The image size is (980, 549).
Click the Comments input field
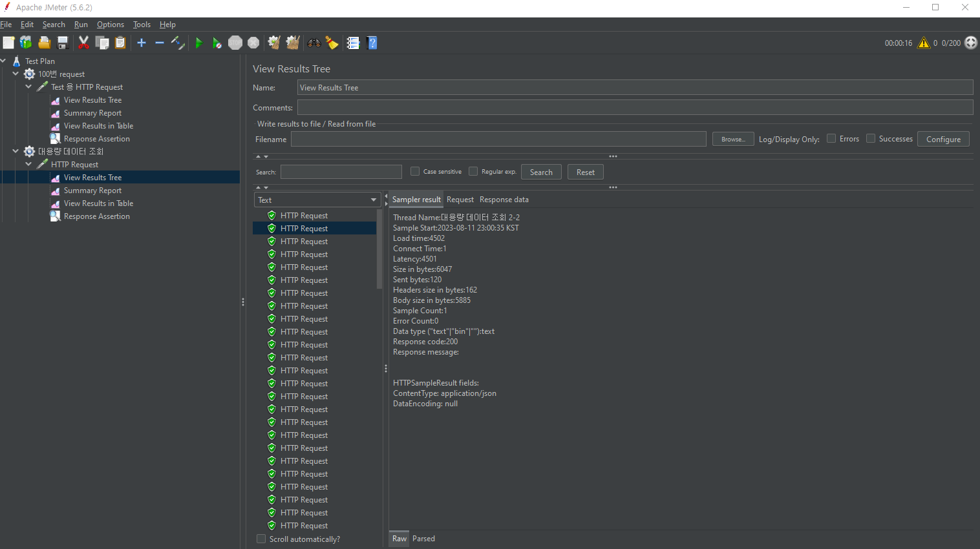635,107
